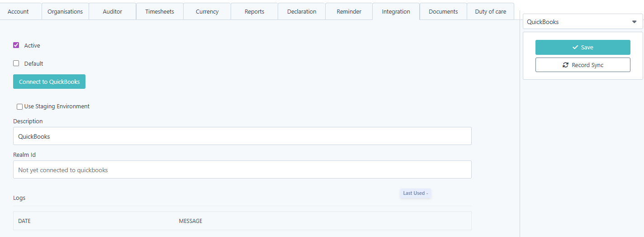
Task: Click the Last Used badge
Action: (415, 193)
